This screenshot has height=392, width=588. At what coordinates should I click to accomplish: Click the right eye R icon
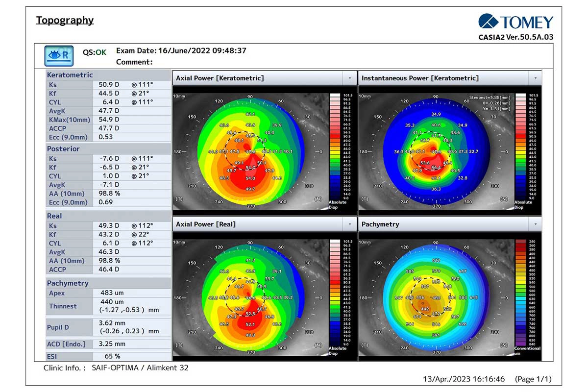pos(59,56)
